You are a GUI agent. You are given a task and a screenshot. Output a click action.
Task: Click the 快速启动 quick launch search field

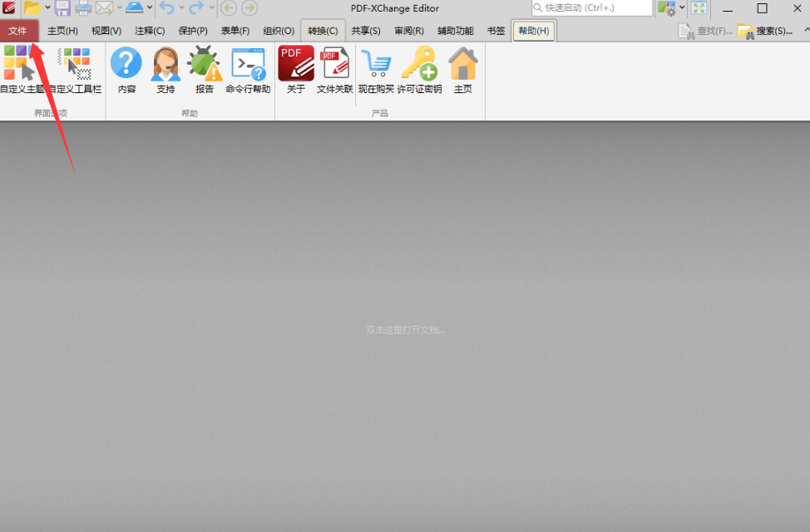(592, 7)
